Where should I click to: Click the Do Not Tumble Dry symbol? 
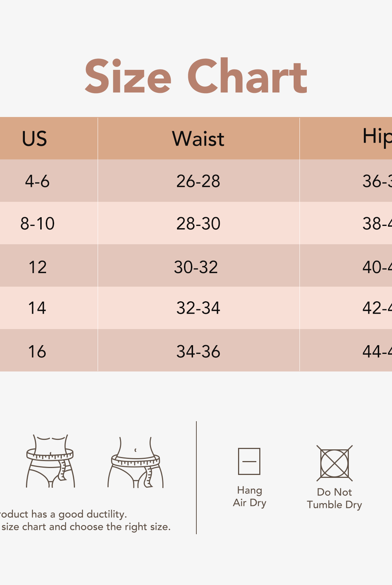click(x=335, y=463)
